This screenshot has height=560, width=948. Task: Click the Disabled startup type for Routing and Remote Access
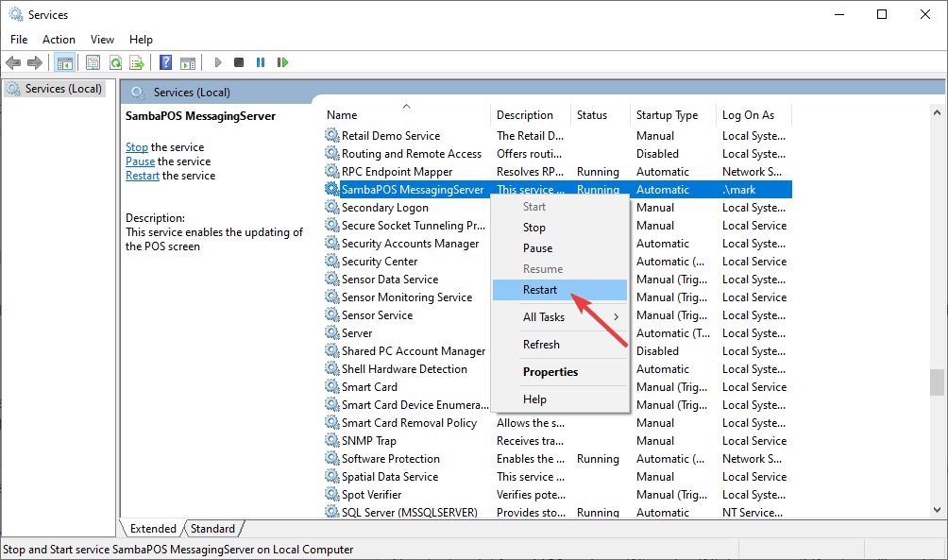pos(657,154)
